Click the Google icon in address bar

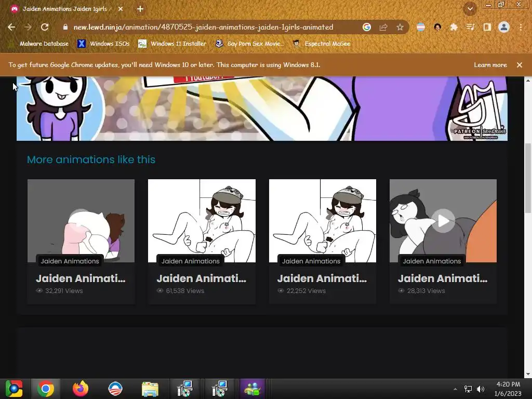point(366,27)
